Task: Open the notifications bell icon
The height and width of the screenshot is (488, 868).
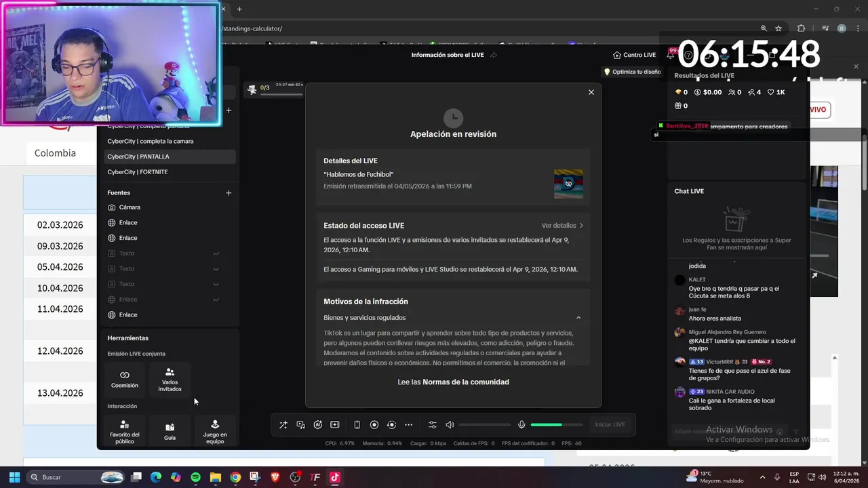Action: 670,55
